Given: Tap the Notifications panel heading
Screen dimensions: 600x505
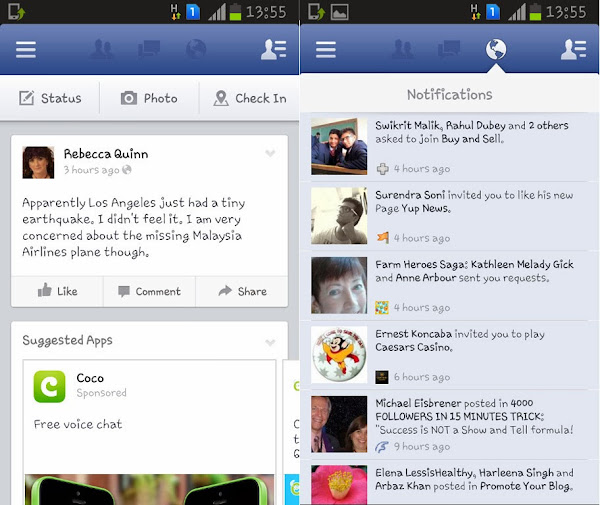Looking at the screenshot, I should (x=450, y=95).
